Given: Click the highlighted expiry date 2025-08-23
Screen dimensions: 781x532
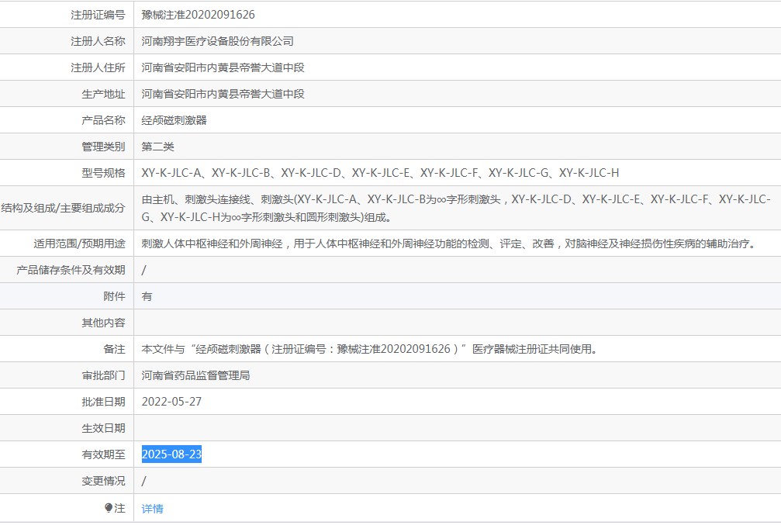Looking at the screenshot, I should point(172,454).
